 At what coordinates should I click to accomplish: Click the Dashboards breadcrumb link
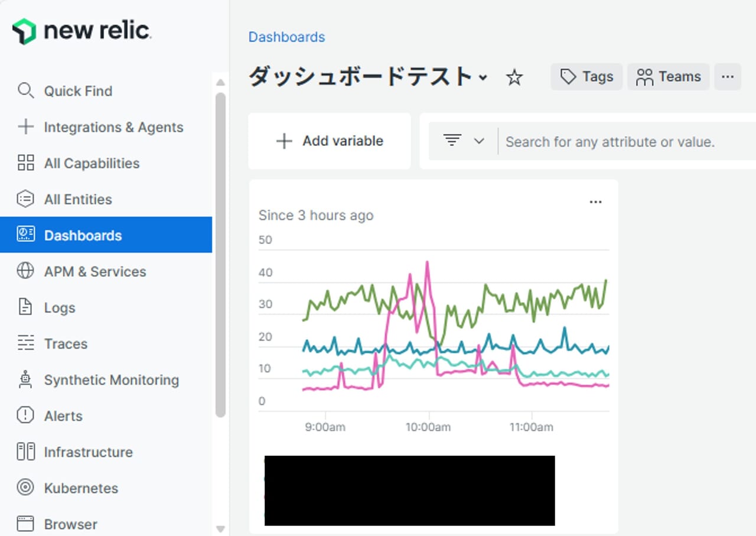286,37
